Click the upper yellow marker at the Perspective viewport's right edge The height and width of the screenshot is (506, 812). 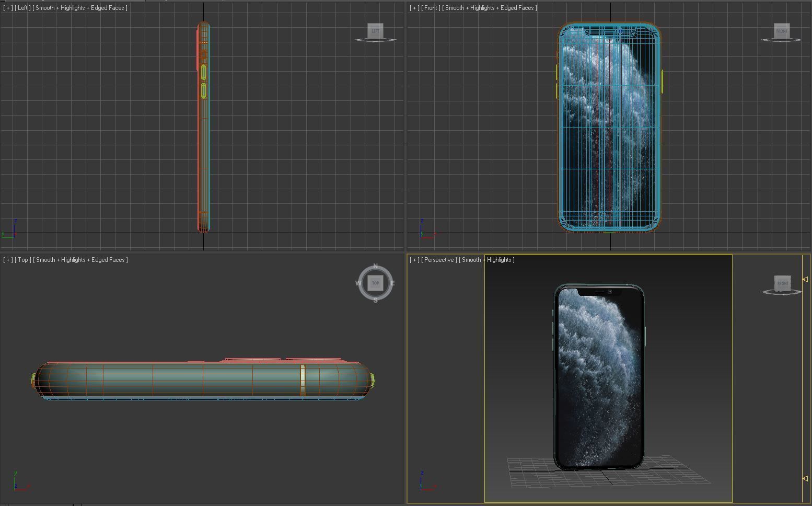point(805,280)
